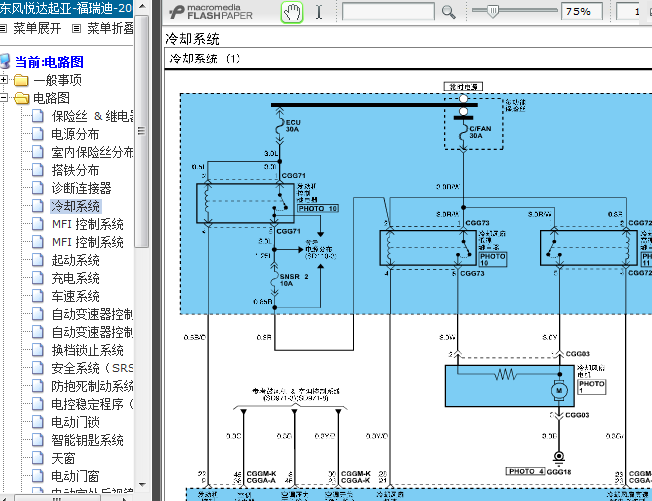
Task: Click the open 电路图 folder icon
Action: click(21, 98)
